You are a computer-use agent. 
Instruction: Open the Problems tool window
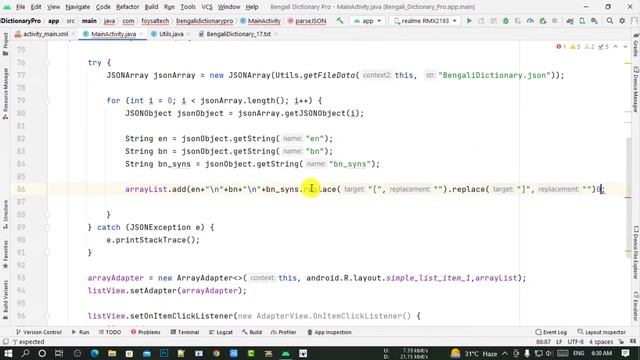pos(146,332)
